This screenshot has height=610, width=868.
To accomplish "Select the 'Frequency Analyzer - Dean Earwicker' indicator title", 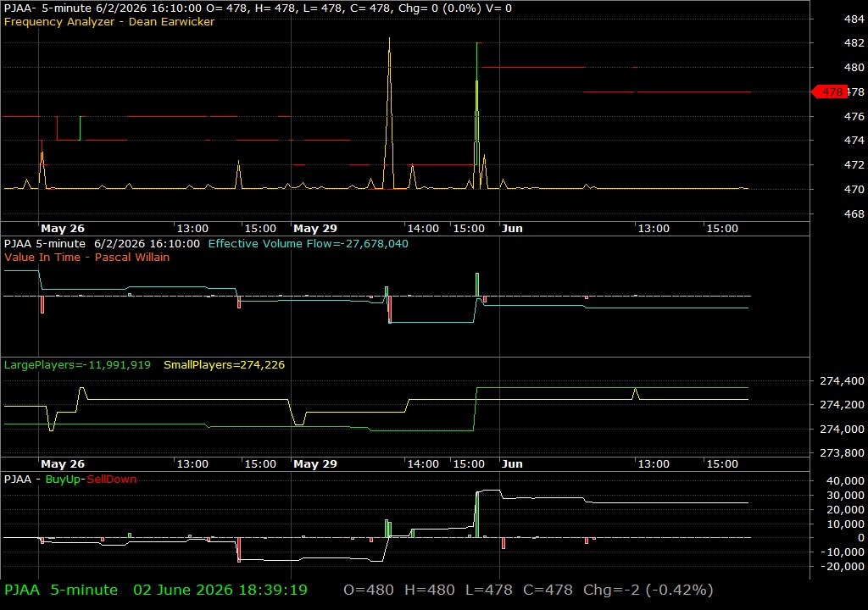I will [x=109, y=21].
